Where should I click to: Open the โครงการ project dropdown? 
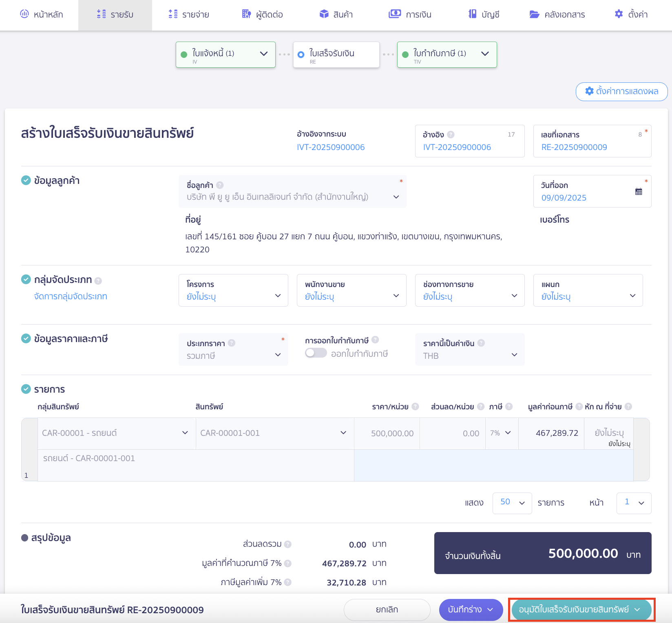coord(233,290)
